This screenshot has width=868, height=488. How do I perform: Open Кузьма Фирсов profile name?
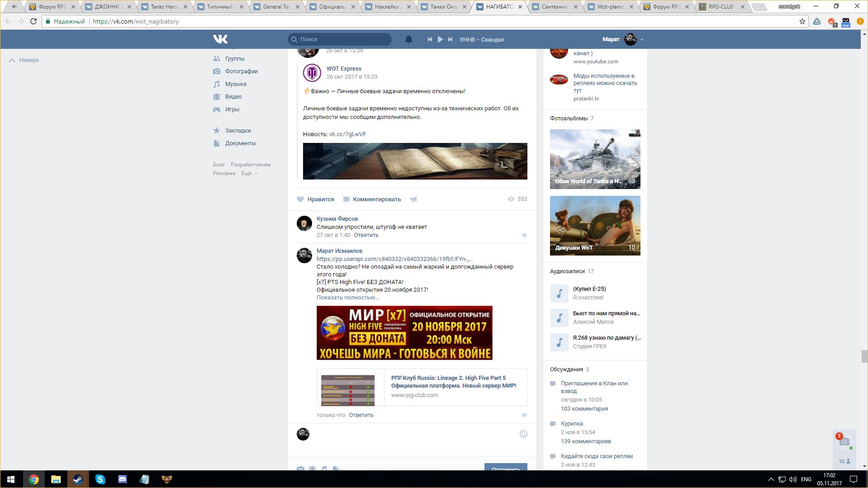click(337, 219)
